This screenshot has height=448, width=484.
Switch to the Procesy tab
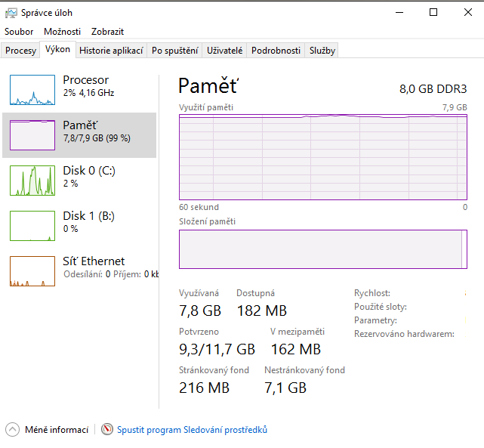tap(20, 51)
